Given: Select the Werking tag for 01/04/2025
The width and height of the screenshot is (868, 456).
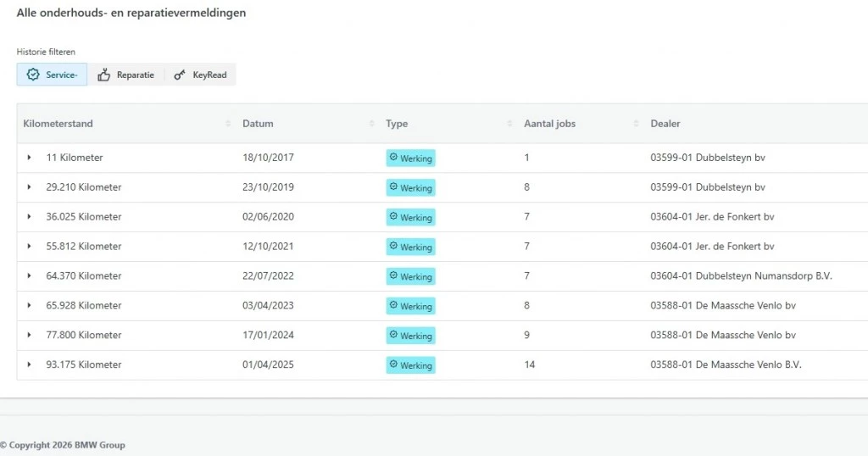Looking at the screenshot, I should point(410,365).
